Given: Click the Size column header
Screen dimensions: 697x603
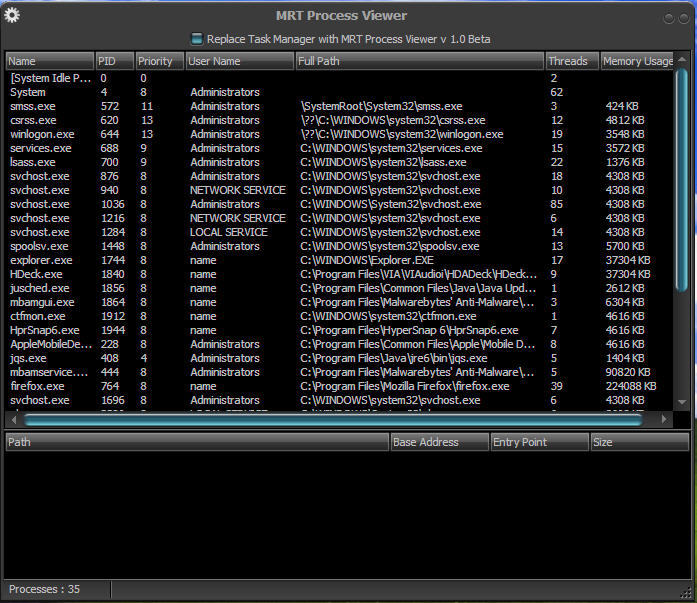Looking at the screenshot, I should tap(640, 442).
